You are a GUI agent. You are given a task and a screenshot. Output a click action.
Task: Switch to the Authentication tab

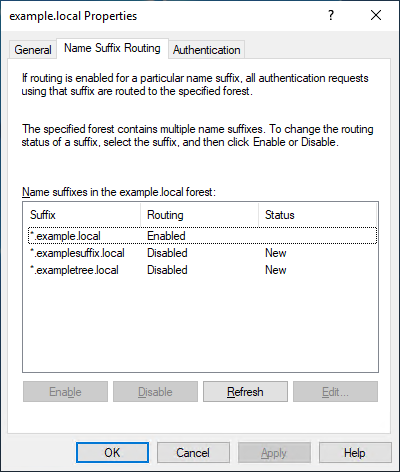pos(207,50)
